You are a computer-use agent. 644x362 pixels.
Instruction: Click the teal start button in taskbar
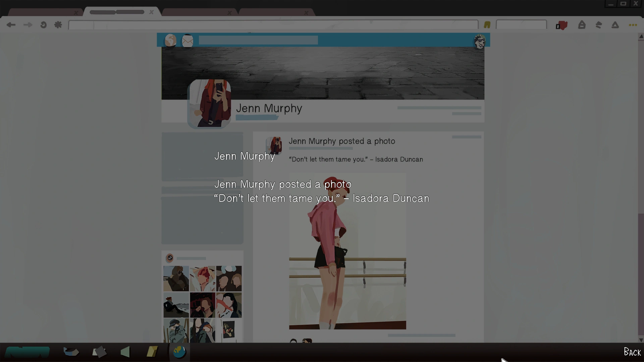pos(28,352)
